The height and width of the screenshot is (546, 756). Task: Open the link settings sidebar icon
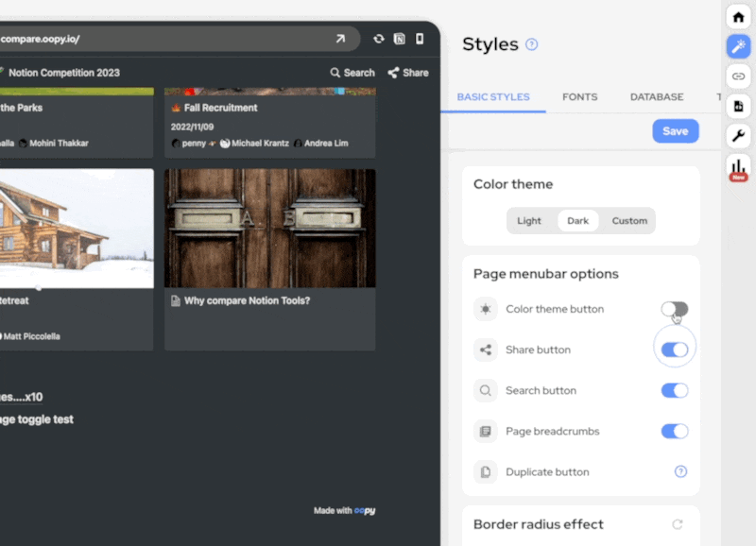[738, 77]
